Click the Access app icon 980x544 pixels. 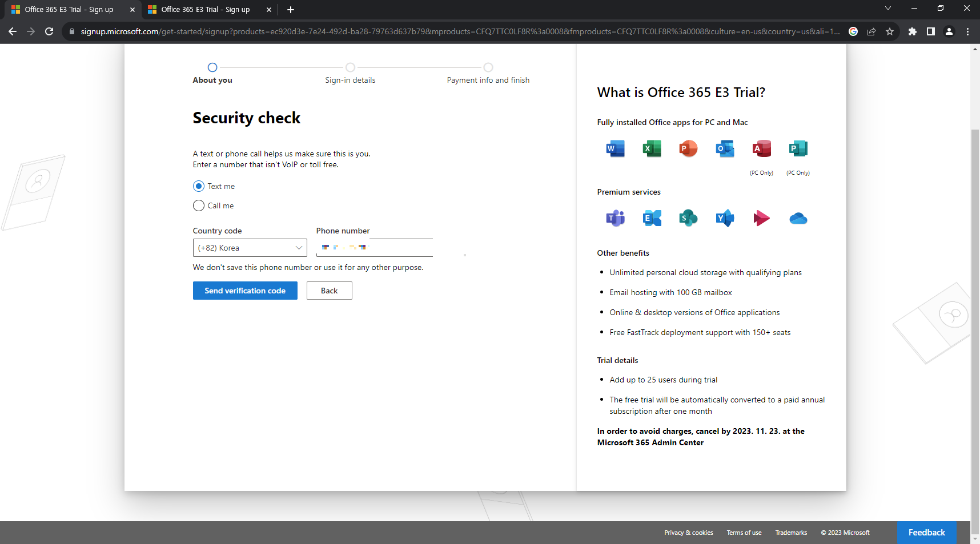tap(761, 148)
